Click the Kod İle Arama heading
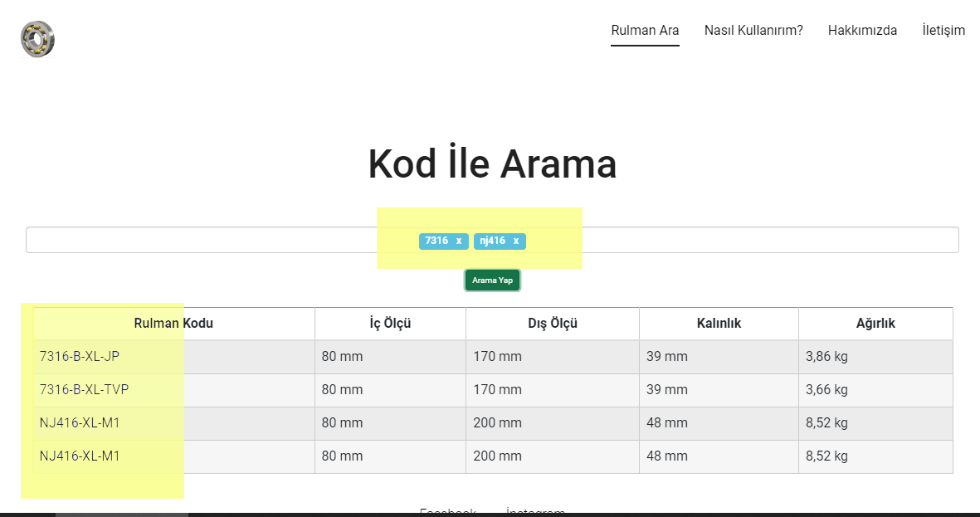The width and height of the screenshot is (980, 517). (493, 163)
